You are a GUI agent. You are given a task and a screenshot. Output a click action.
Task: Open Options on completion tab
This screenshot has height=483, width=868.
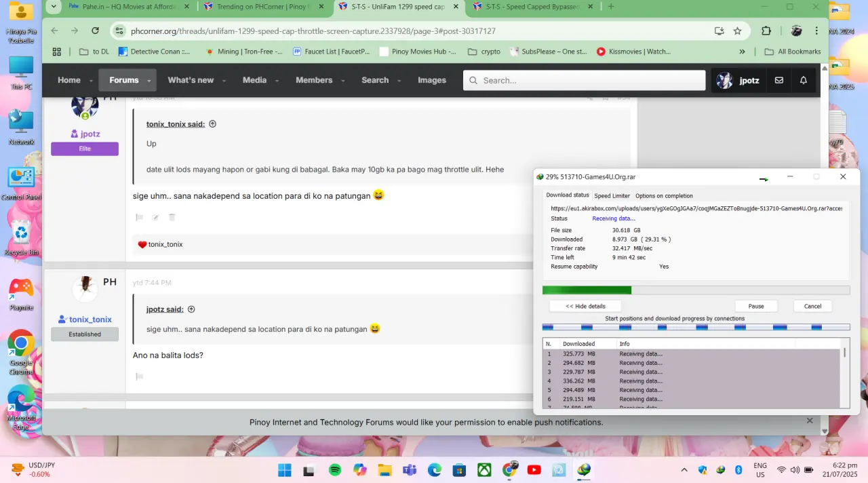664,196
